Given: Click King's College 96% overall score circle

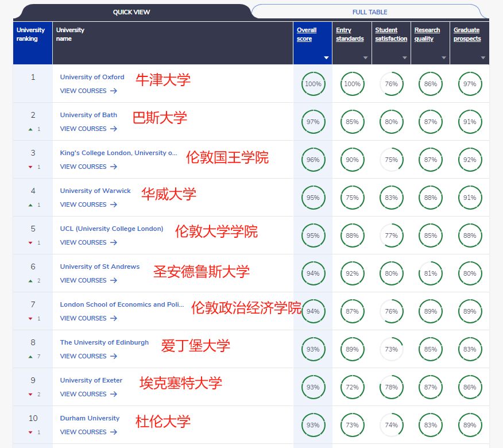Looking at the screenshot, I should (313, 160).
